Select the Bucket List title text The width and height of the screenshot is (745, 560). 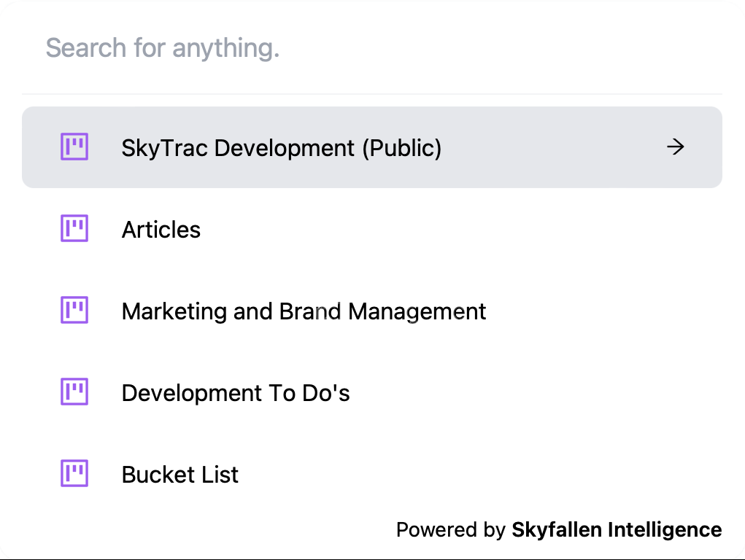tap(180, 475)
